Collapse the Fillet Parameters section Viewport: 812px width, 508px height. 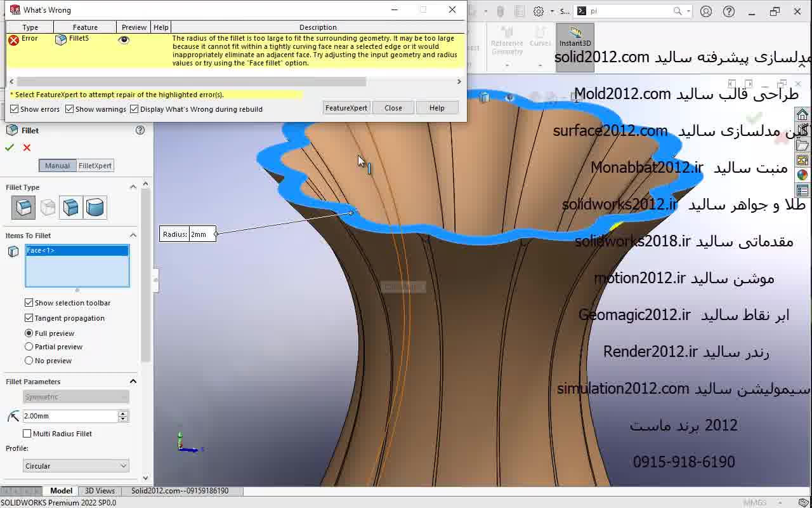[133, 381]
